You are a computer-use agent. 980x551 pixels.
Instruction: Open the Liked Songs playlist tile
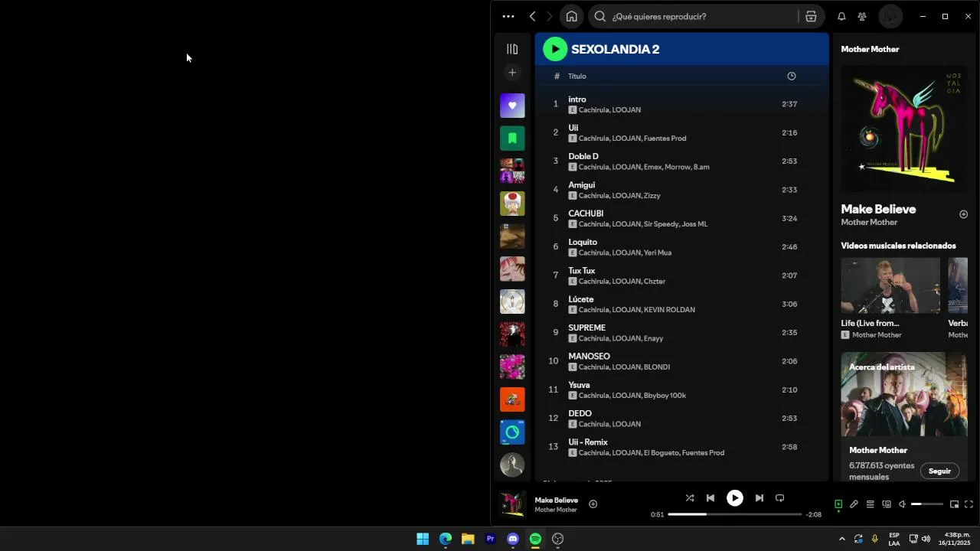pyautogui.click(x=512, y=106)
